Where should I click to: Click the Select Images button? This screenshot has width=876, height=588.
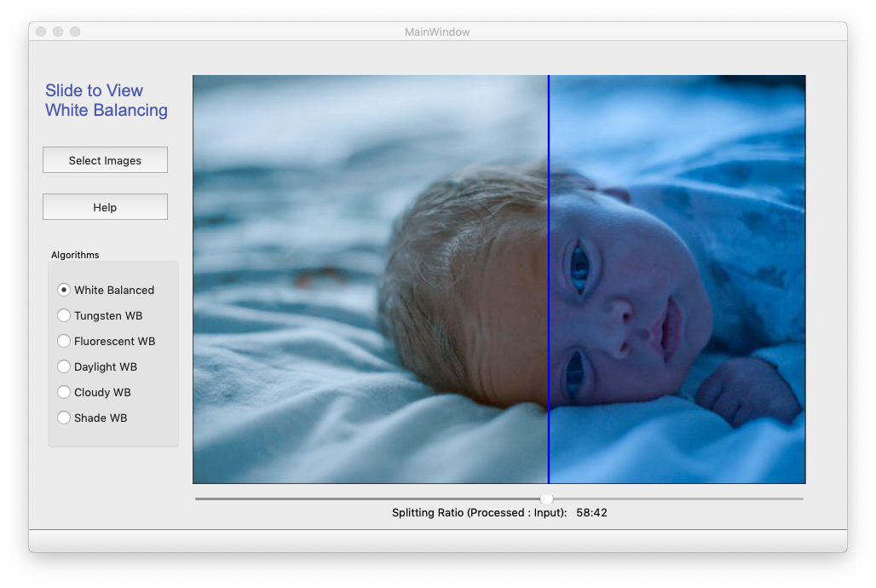(105, 160)
